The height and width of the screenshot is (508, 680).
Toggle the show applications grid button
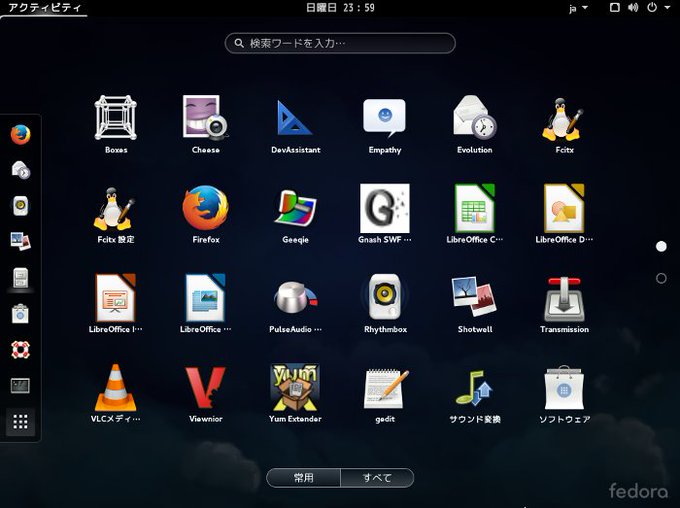[20, 421]
